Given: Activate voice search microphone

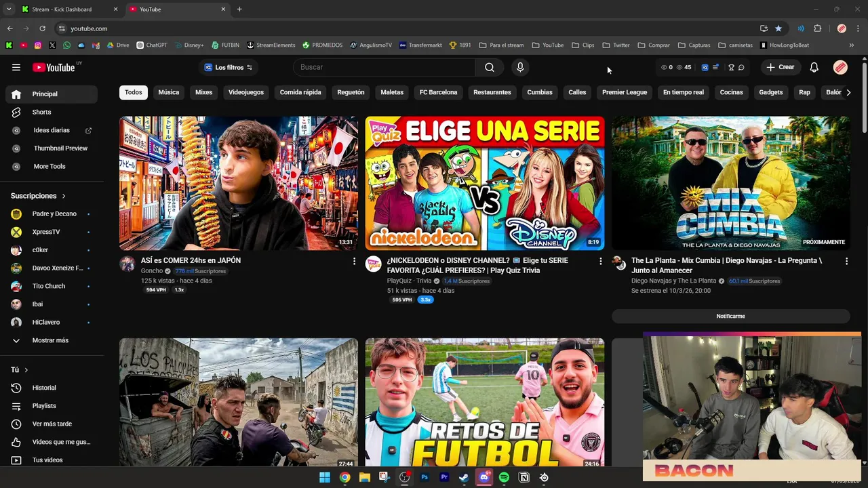Looking at the screenshot, I should (520, 67).
